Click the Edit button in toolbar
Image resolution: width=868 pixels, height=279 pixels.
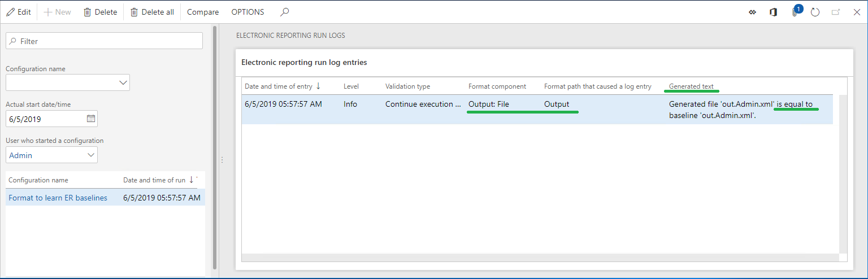pos(18,12)
